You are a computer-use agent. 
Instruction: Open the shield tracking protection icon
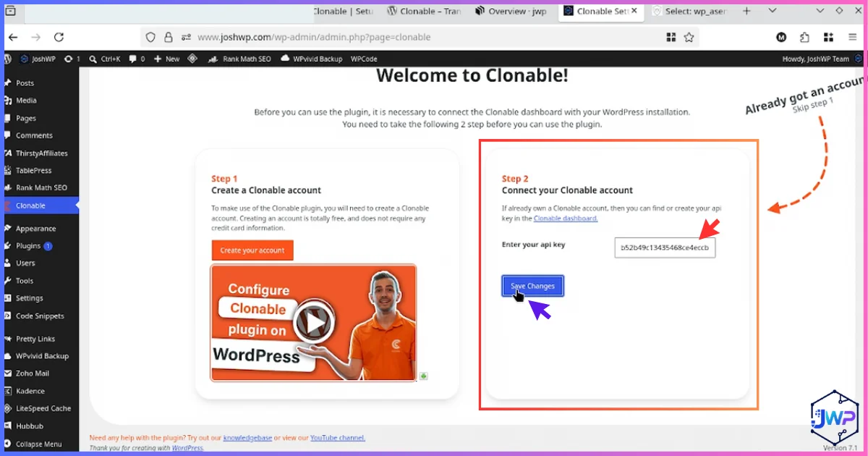(x=150, y=37)
